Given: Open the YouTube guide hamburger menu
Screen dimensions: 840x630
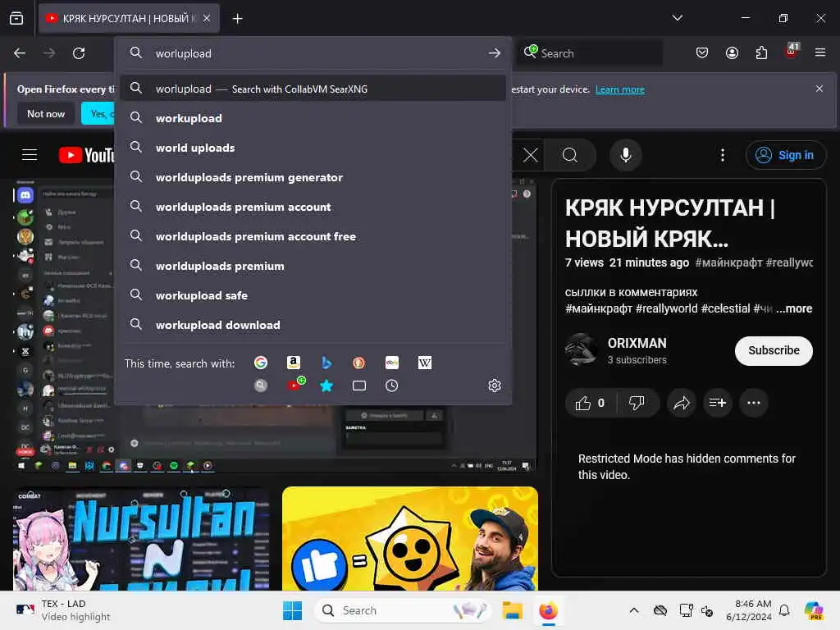Looking at the screenshot, I should [30, 155].
